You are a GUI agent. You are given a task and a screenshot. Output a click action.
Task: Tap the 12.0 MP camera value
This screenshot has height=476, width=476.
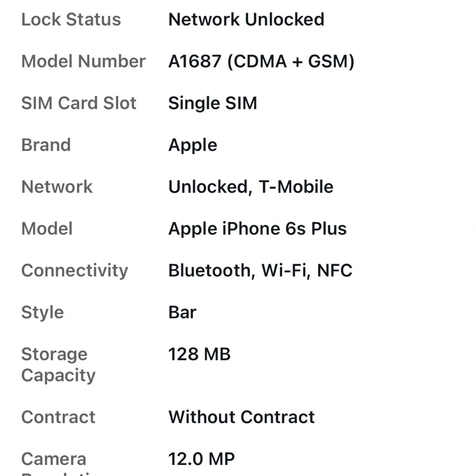(x=201, y=459)
